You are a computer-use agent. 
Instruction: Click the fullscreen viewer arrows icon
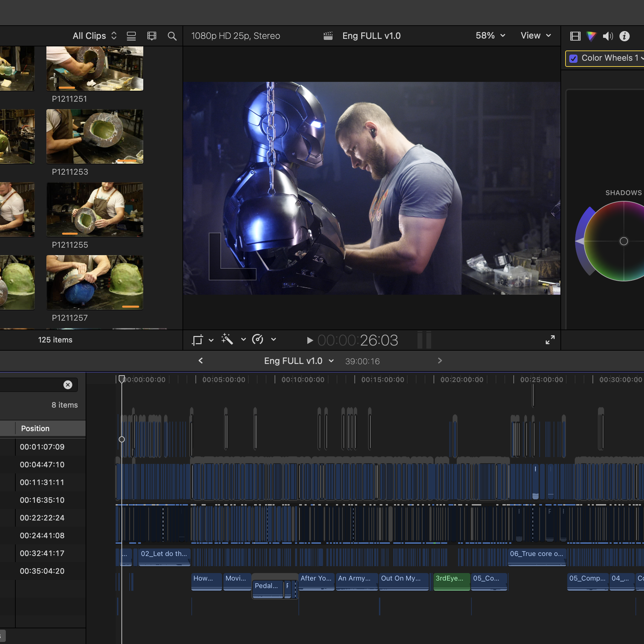coord(550,340)
